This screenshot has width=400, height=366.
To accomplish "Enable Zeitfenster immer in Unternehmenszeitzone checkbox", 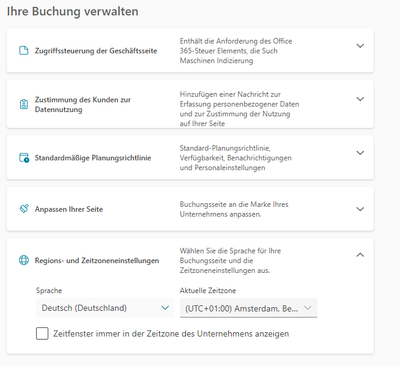I will coord(42,333).
